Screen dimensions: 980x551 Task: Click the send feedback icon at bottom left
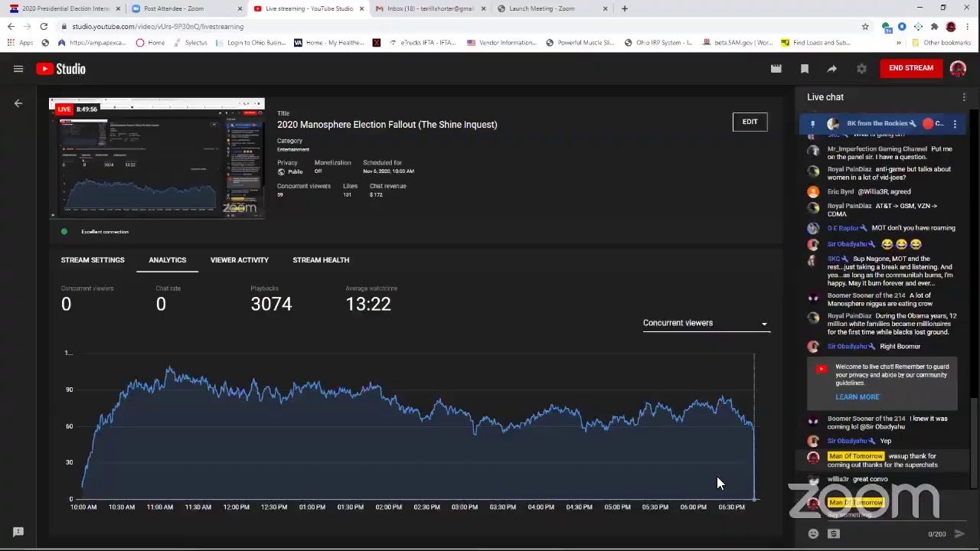(x=18, y=532)
